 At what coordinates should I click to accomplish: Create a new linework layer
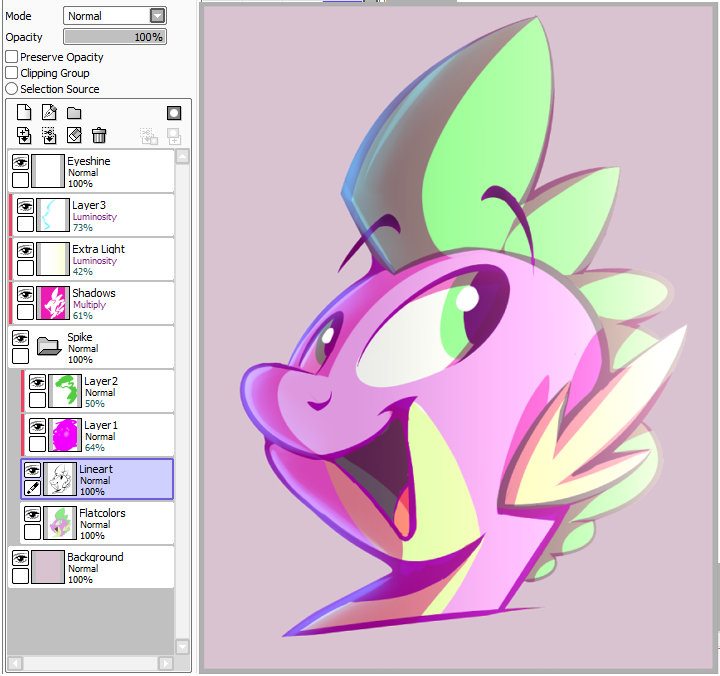(49, 113)
